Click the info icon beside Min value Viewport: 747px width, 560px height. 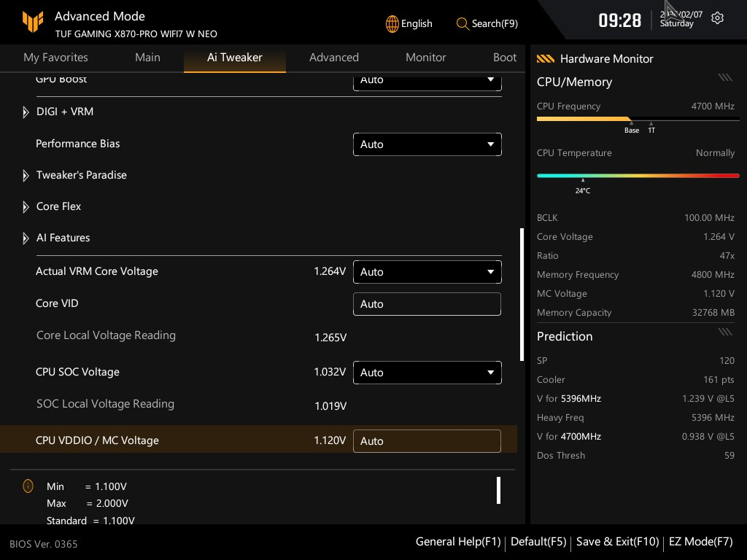(28, 486)
